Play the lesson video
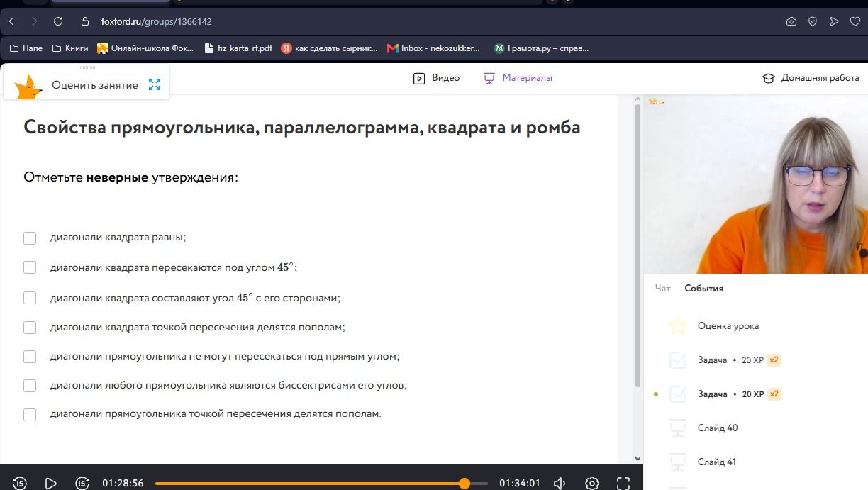868x490 pixels. 50,484
